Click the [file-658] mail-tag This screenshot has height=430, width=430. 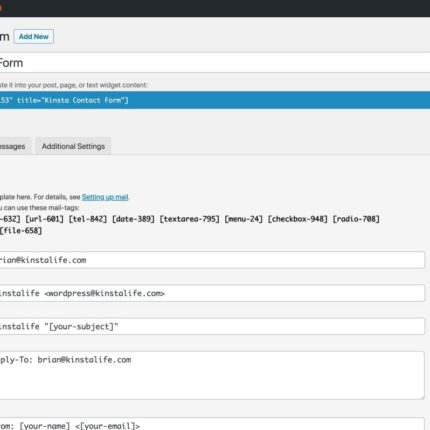click(21, 231)
